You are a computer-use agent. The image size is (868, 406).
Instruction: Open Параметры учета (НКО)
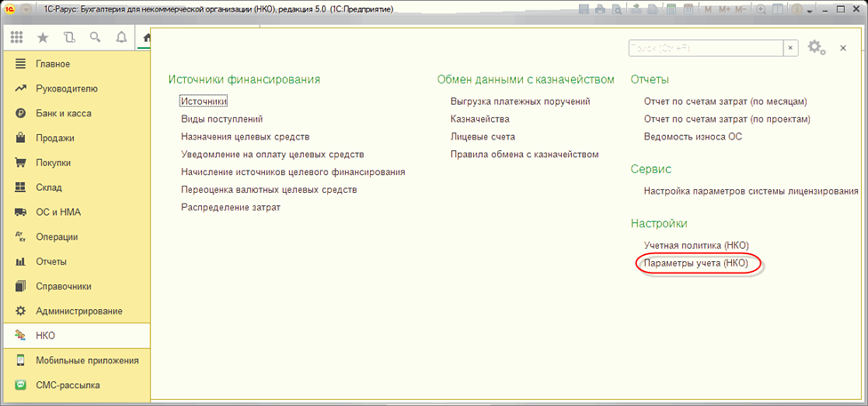click(x=695, y=264)
